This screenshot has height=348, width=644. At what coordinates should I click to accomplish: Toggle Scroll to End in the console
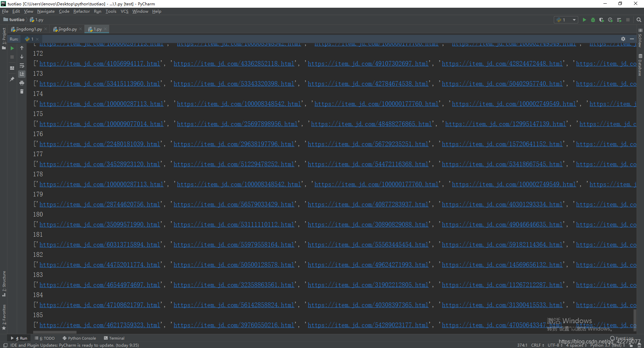click(22, 74)
